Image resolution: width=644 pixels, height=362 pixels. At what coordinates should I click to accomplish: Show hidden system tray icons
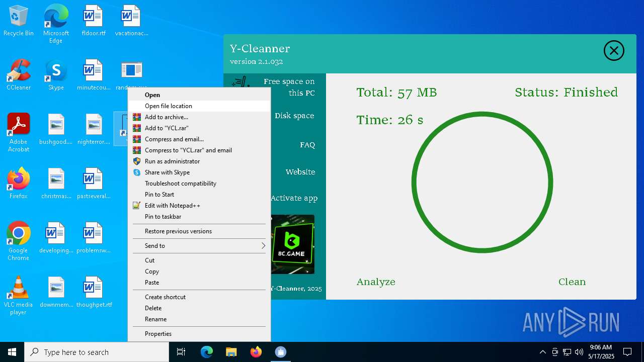[x=542, y=352]
